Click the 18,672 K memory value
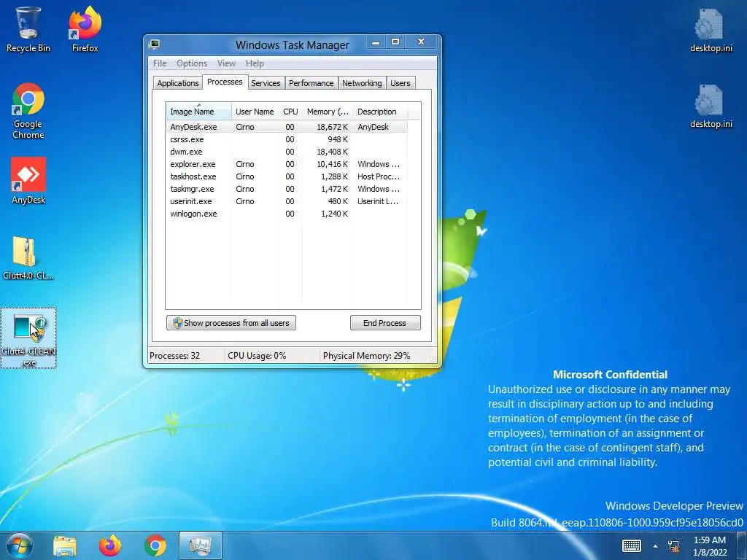Image resolution: width=747 pixels, height=560 pixels. (x=332, y=127)
